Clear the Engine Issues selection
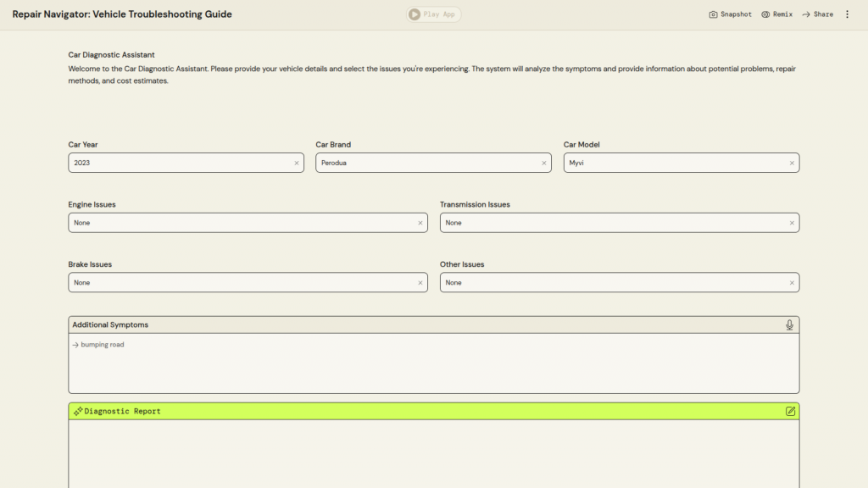Image resolution: width=868 pixels, height=488 pixels. coord(420,223)
